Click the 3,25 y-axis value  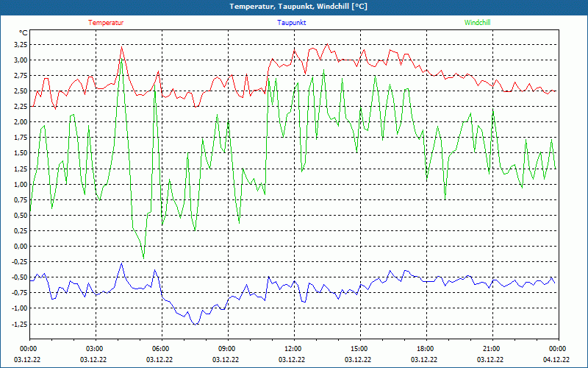coord(21,45)
